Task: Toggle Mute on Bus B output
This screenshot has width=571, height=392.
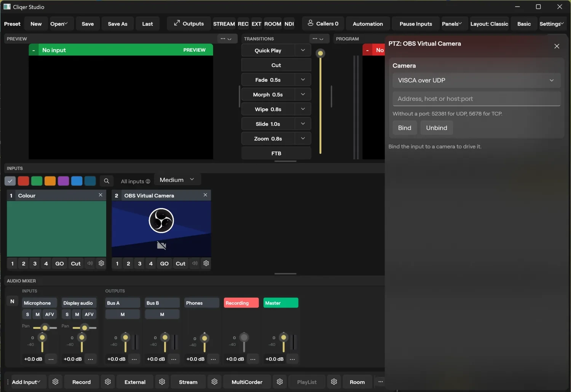Action: (x=162, y=314)
